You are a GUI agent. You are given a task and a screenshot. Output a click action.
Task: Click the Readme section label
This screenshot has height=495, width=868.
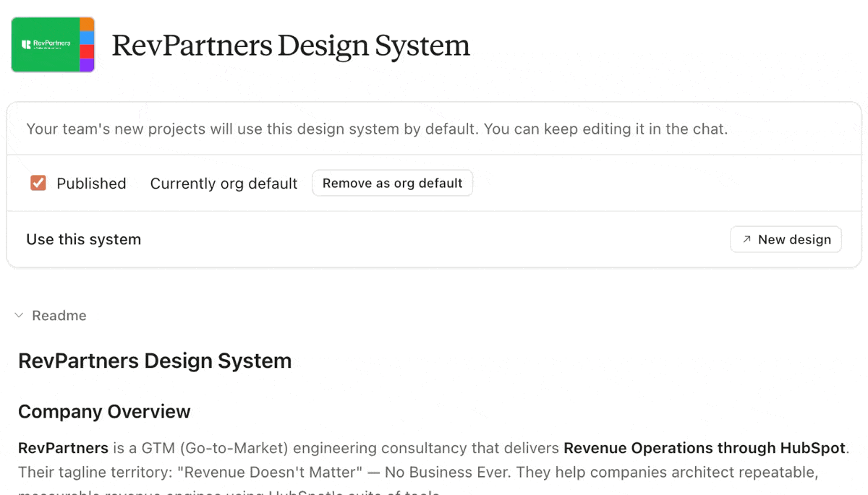coord(59,316)
